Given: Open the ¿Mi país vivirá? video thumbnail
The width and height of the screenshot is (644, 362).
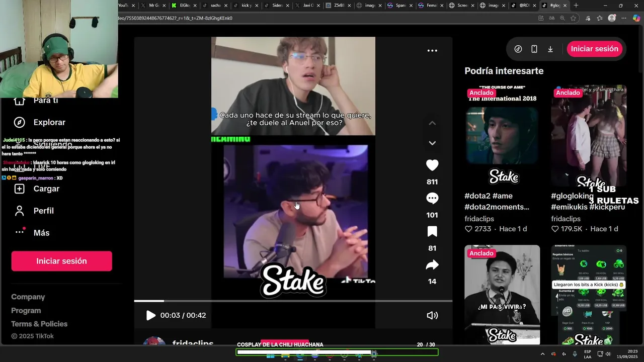Looking at the screenshot, I should click(502, 295).
